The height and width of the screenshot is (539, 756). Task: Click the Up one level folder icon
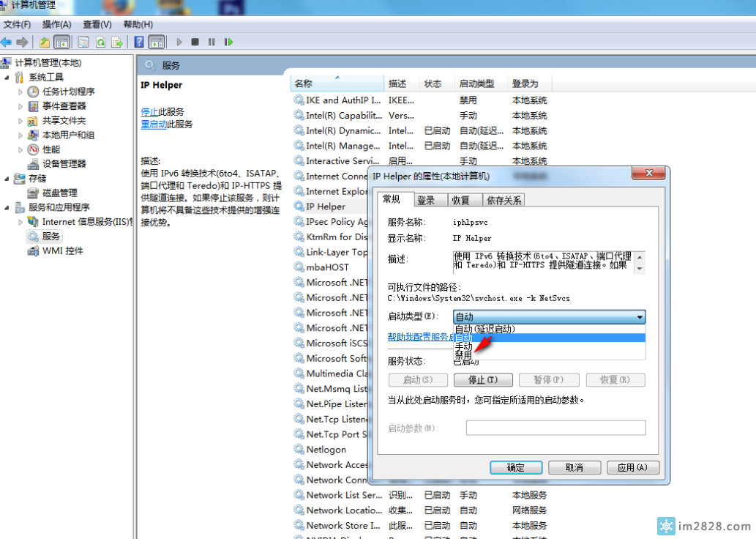(45, 42)
